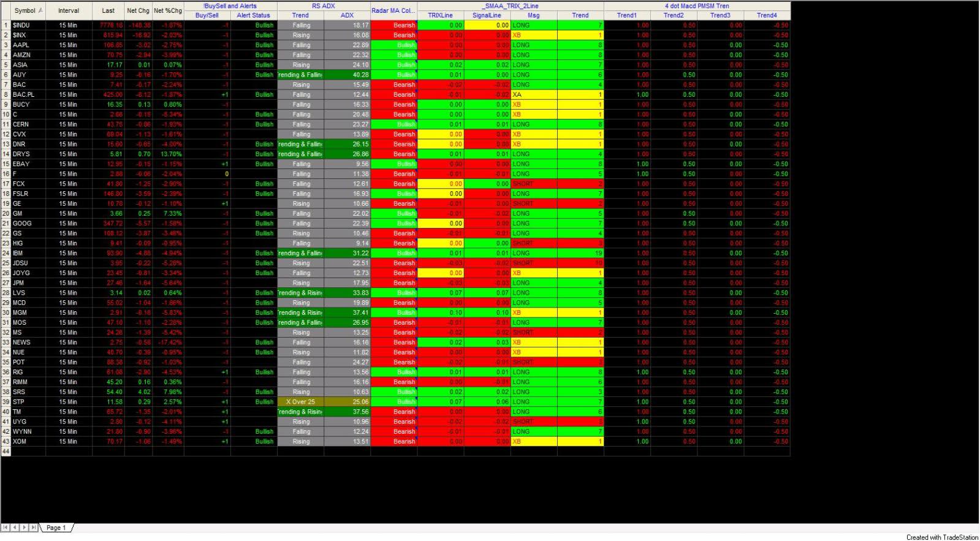Viewport: 980px width, 541px height.
Task: Click the Msg column header
Action: [534, 15]
